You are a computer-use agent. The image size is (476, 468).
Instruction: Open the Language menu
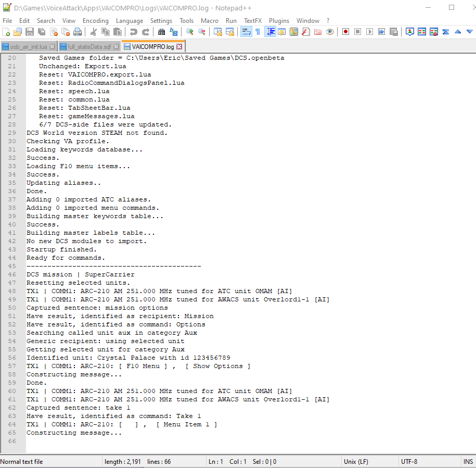130,21
